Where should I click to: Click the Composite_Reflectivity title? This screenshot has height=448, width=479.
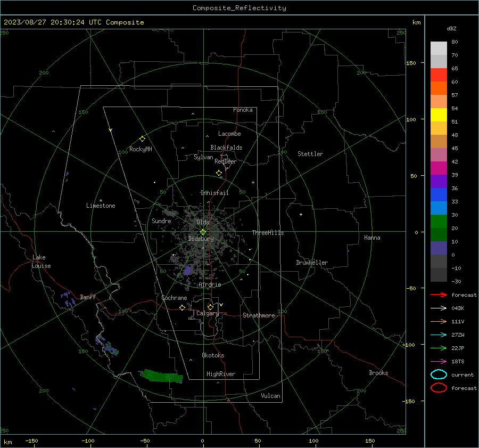[239, 8]
